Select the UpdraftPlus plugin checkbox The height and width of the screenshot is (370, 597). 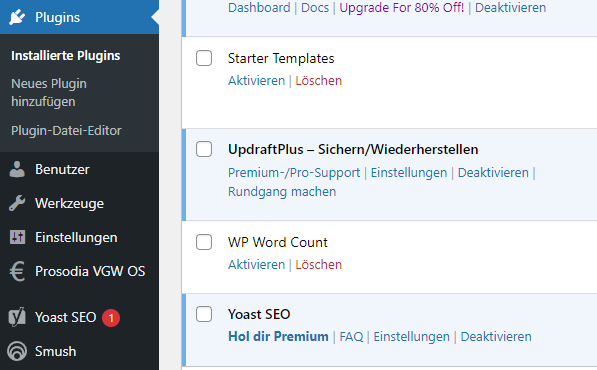click(x=204, y=149)
